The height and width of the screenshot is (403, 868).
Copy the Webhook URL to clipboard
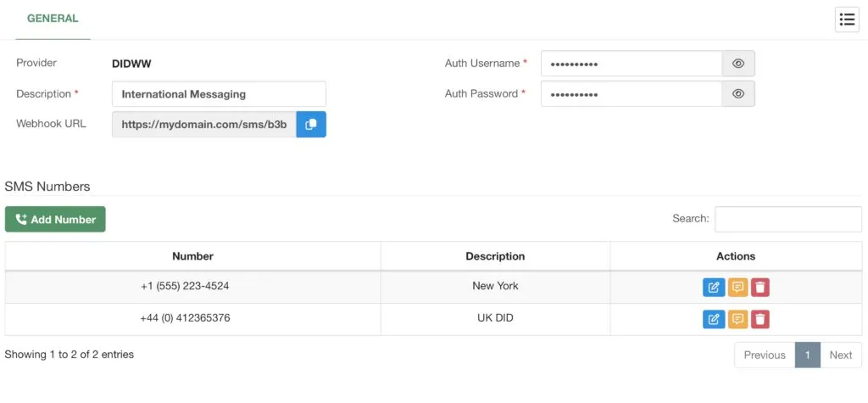coord(311,124)
